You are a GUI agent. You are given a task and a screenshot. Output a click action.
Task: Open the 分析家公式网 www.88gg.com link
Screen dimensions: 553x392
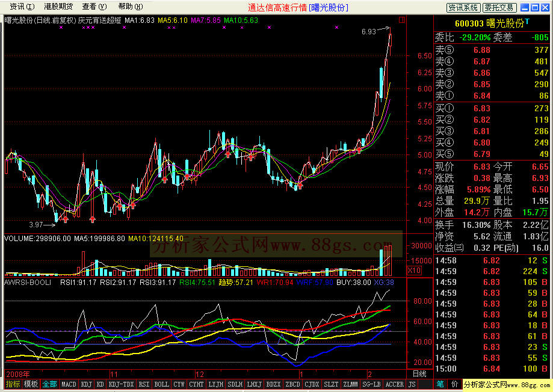[507, 384]
